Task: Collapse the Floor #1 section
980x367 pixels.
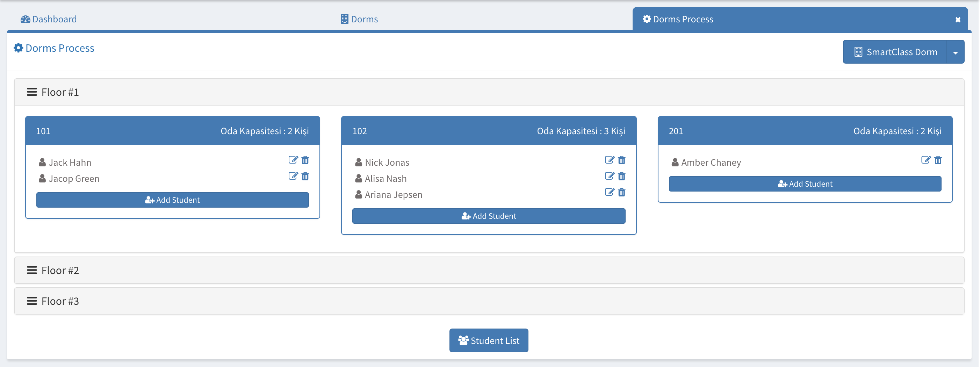Action: click(x=60, y=92)
